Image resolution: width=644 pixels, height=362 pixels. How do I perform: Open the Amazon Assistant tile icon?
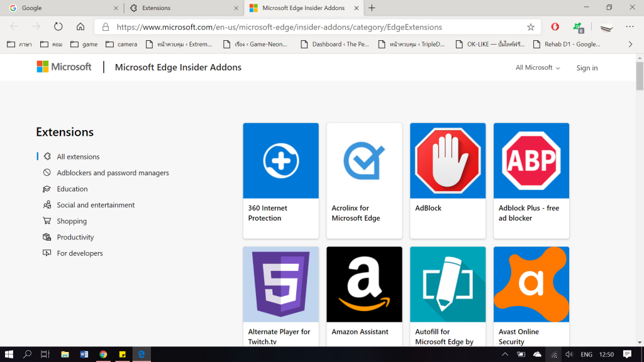point(364,285)
